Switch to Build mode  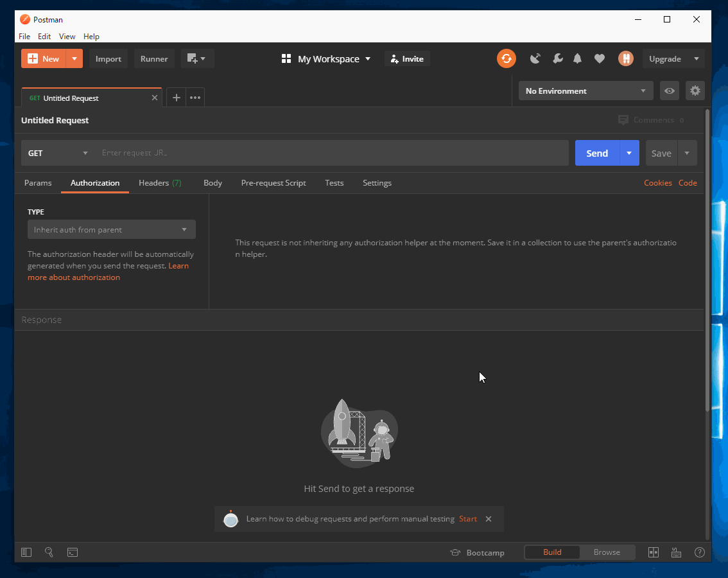tap(552, 552)
